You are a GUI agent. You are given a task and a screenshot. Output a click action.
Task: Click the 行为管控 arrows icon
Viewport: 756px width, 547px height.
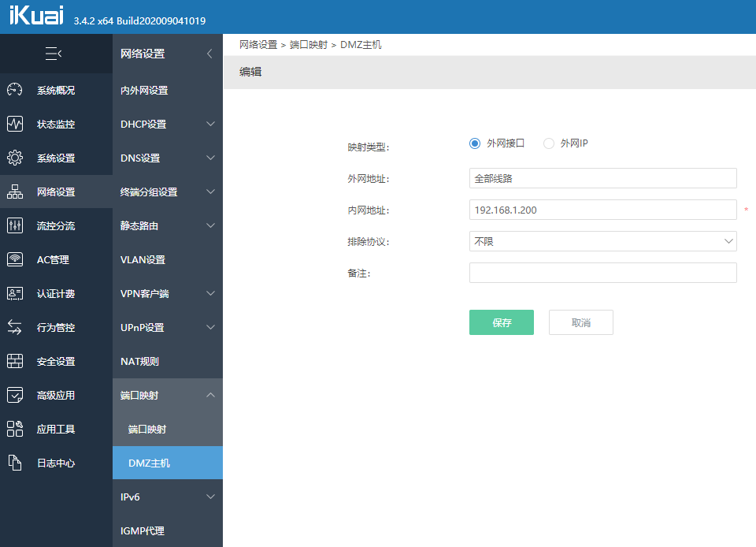tap(14, 327)
